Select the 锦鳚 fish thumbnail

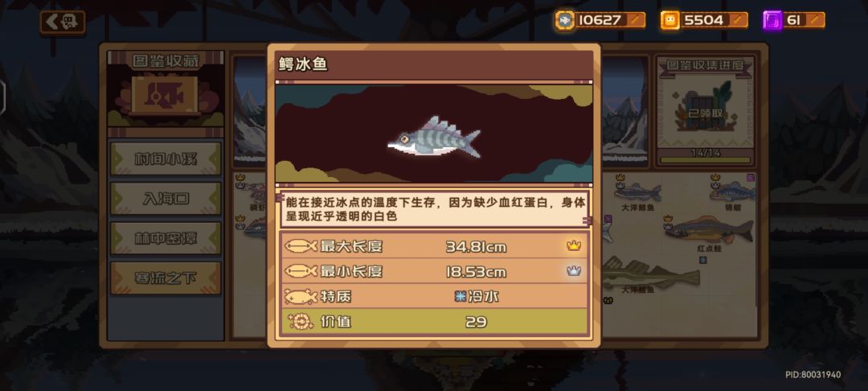click(732, 191)
